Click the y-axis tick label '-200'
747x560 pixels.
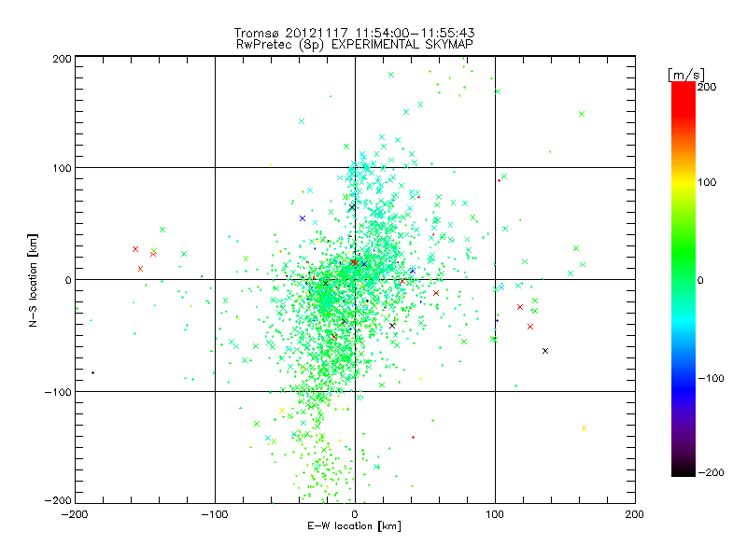(58, 500)
